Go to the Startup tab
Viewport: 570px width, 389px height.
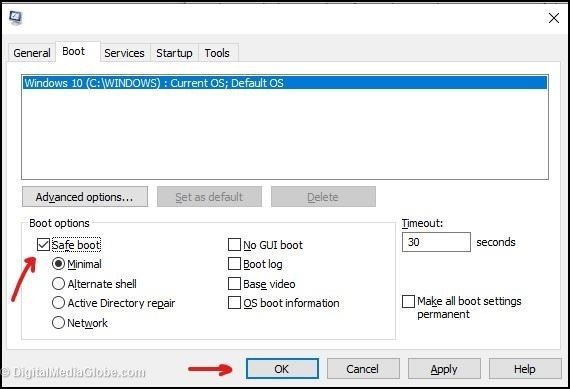click(x=174, y=53)
